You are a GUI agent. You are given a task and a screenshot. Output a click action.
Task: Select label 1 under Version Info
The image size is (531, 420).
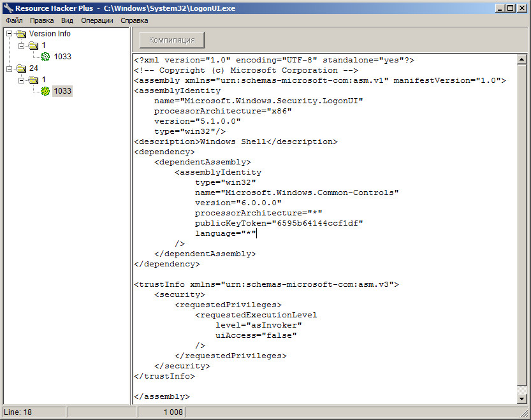[44, 45]
